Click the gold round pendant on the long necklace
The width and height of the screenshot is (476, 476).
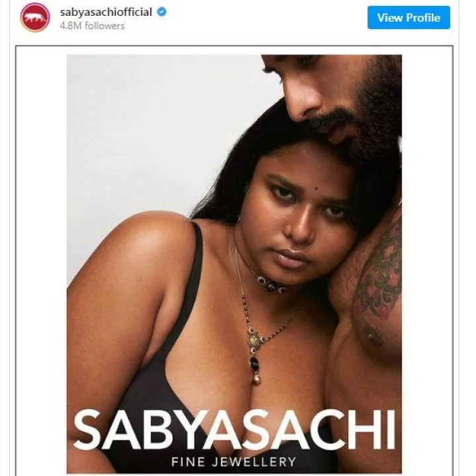[253, 339]
